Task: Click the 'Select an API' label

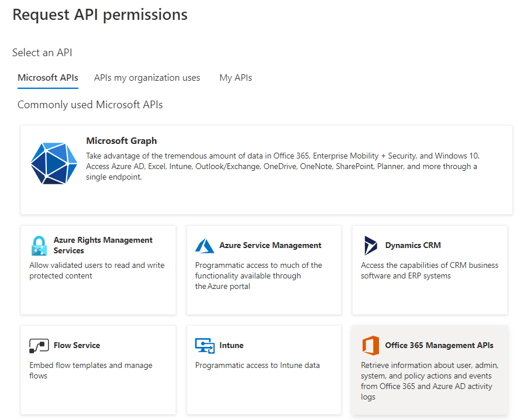Action: [42, 53]
